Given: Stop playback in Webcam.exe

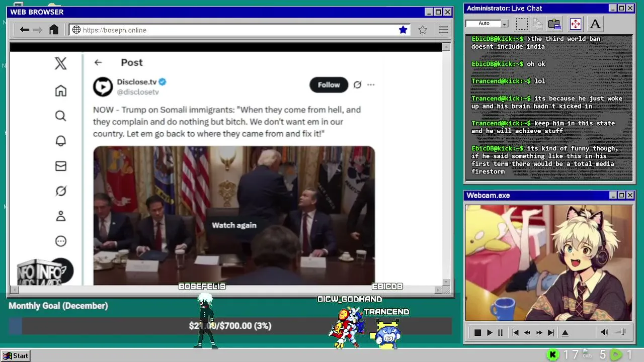Looking at the screenshot, I should coord(477,332).
